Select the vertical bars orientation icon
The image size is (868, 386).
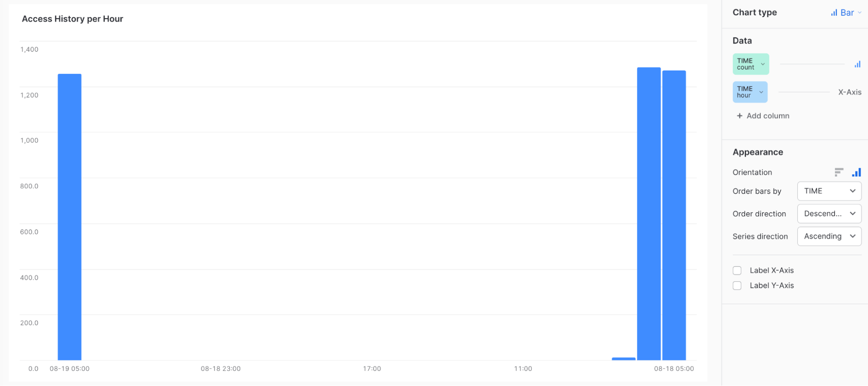point(856,172)
